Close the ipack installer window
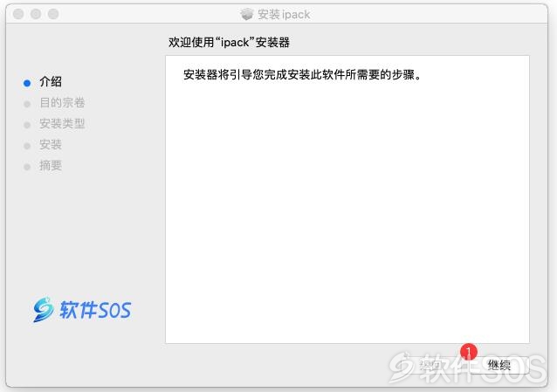The width and height of the screenshot is (557, 392). point(18,14)
